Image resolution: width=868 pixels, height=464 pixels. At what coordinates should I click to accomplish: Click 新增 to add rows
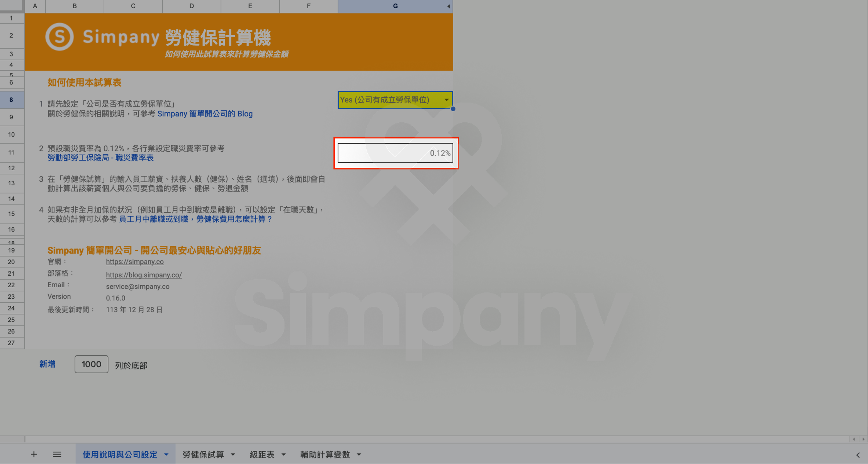pyautogui.click(x=47, y=364)
